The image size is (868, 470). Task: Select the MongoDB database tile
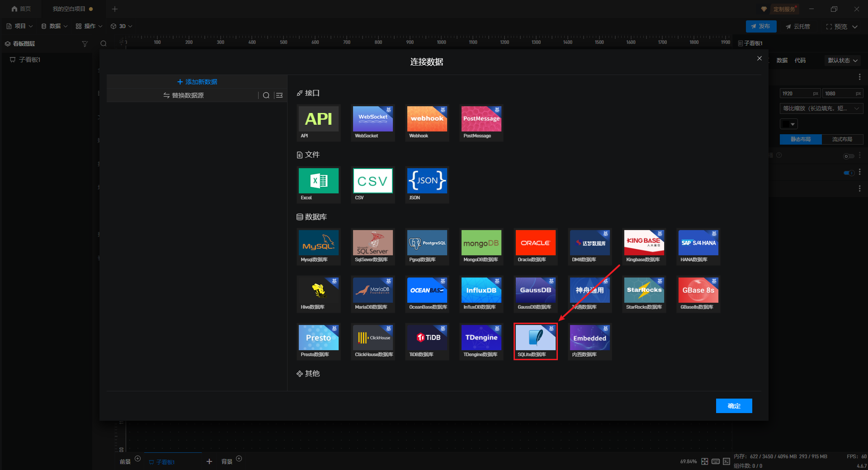coord(481,246)
